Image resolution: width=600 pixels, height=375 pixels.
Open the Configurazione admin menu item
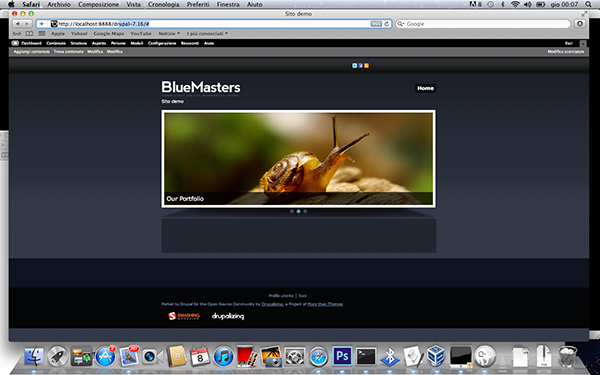click(162, 43)
